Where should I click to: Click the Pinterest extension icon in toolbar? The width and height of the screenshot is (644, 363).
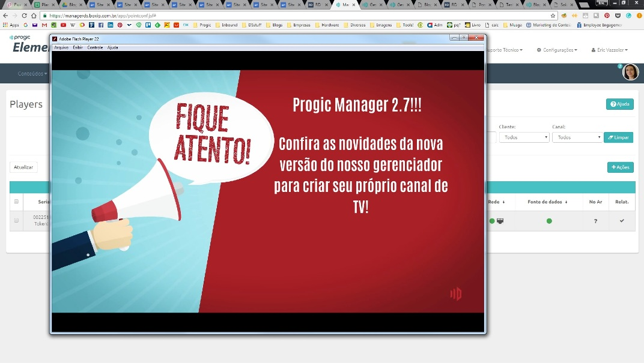point(607,16)
